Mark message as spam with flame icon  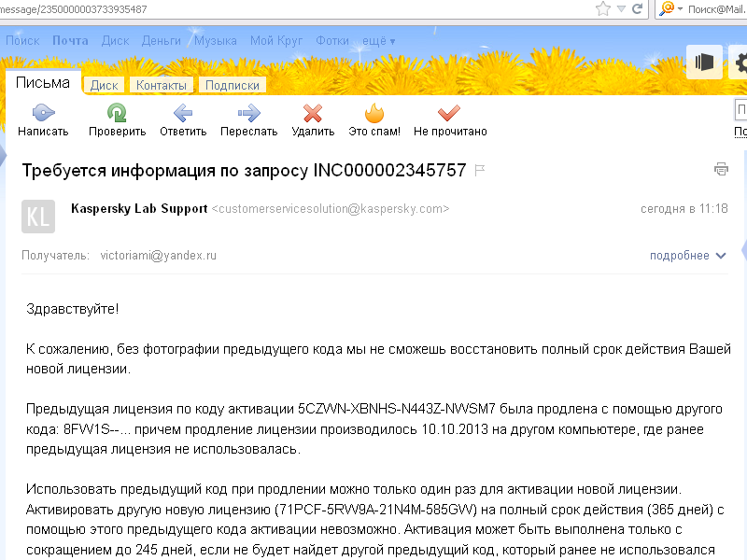pyautogui.click(x=374, y=113)
